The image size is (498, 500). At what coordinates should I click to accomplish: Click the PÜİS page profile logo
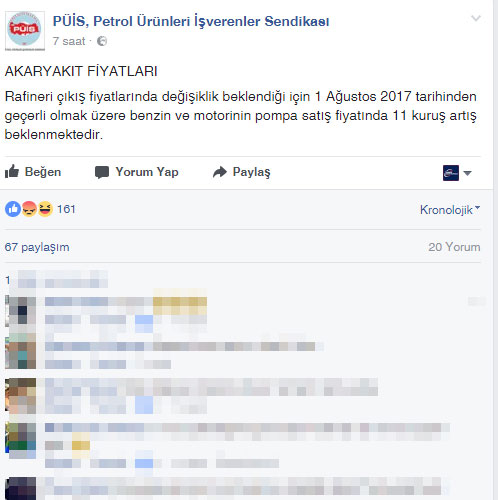pos(25,31)
